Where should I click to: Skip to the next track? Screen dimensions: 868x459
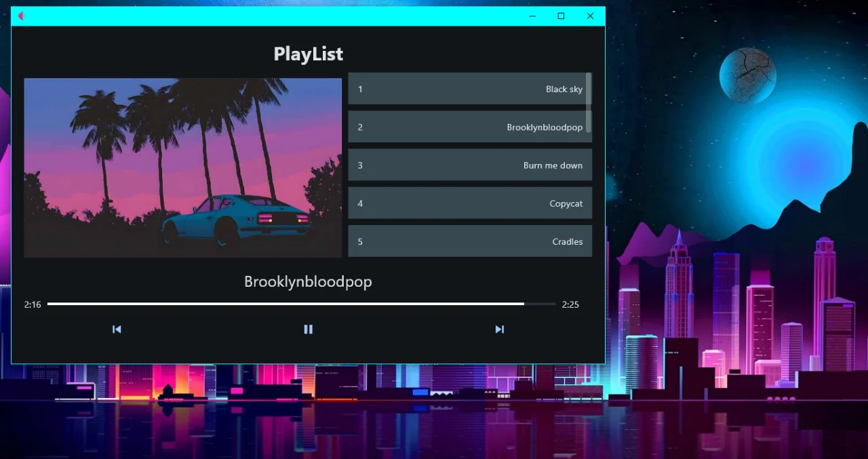click(x=500, y=329)
